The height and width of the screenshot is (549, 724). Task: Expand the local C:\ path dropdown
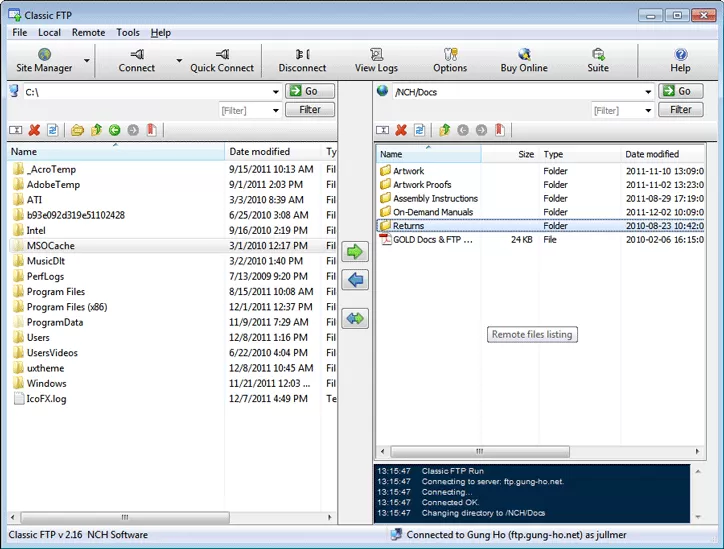[x=275, y=92]
